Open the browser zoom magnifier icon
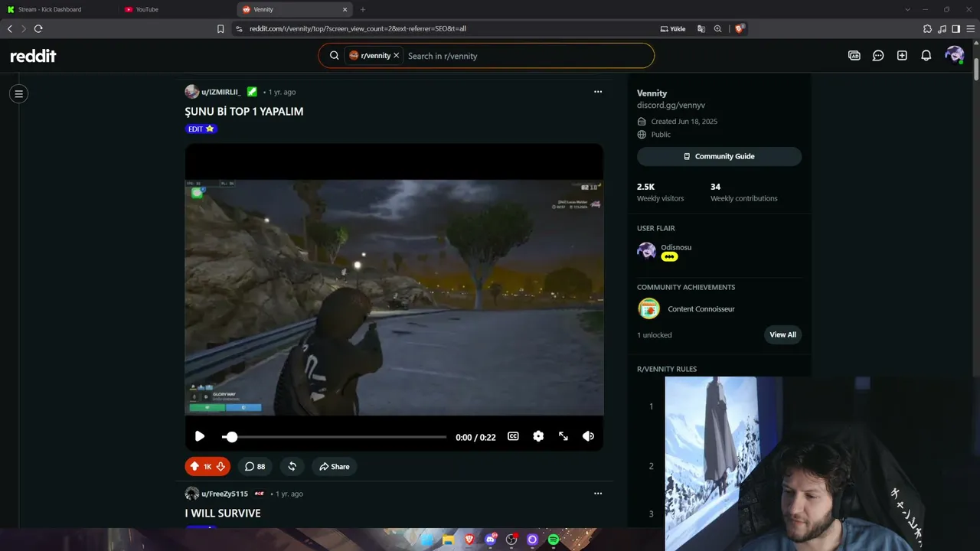Viewport: 980px width, 551px height. 718,28
